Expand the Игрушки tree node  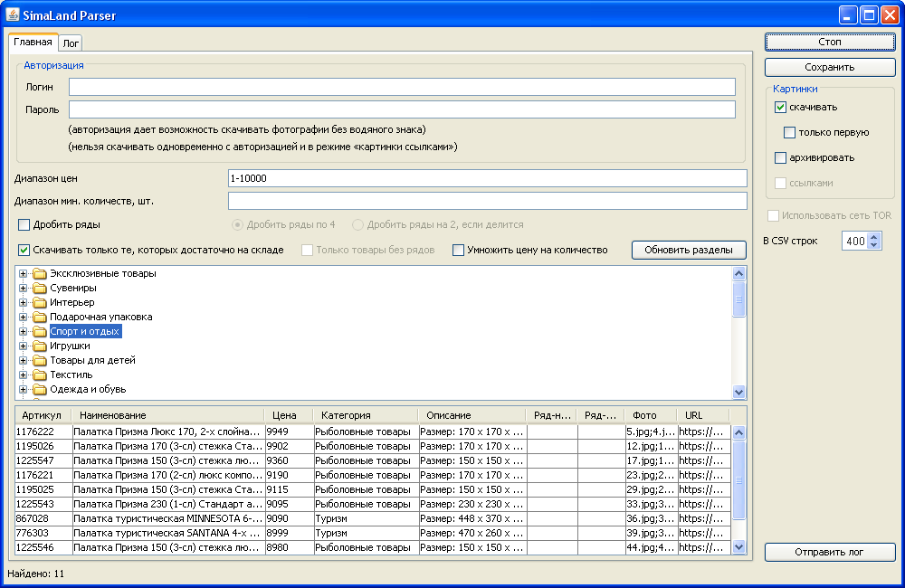(x=24, y=346)
